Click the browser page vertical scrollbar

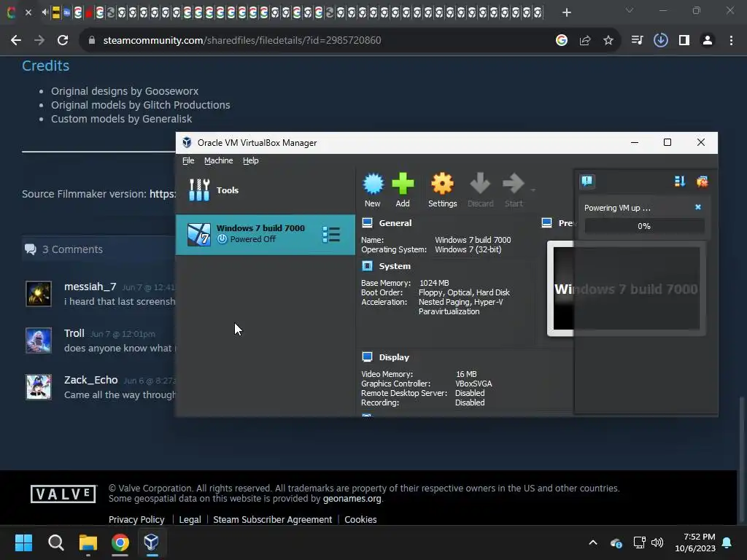(x=741, y=459)
